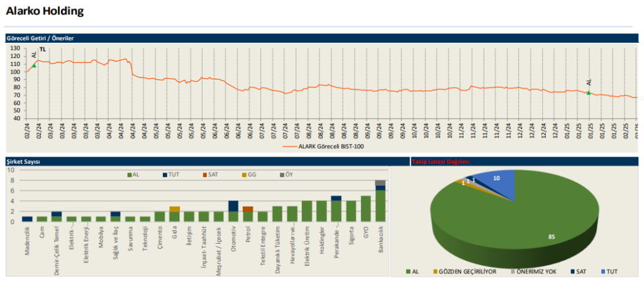Image resolution: width=644 pixels, height=284 pixels.
Task: Click the Bankacılık stacked bar
Action: pos(380,202)
